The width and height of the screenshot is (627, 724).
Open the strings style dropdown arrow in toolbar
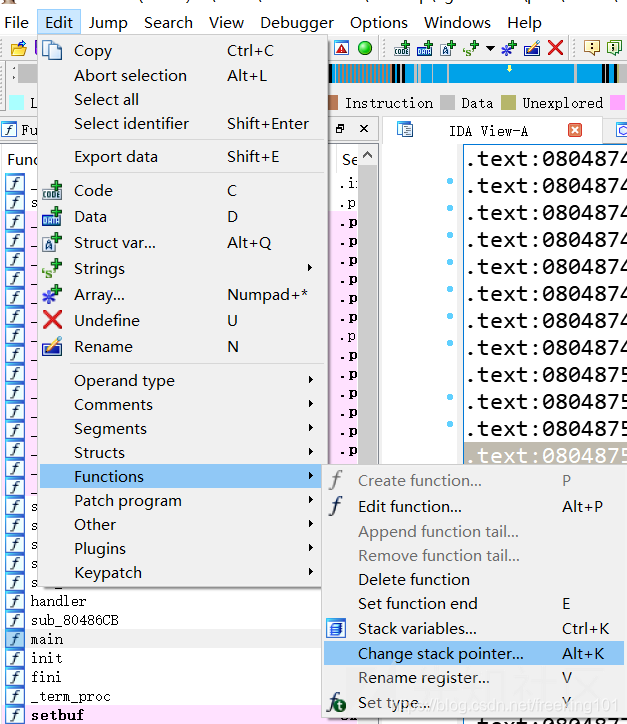tap(490, 48)
